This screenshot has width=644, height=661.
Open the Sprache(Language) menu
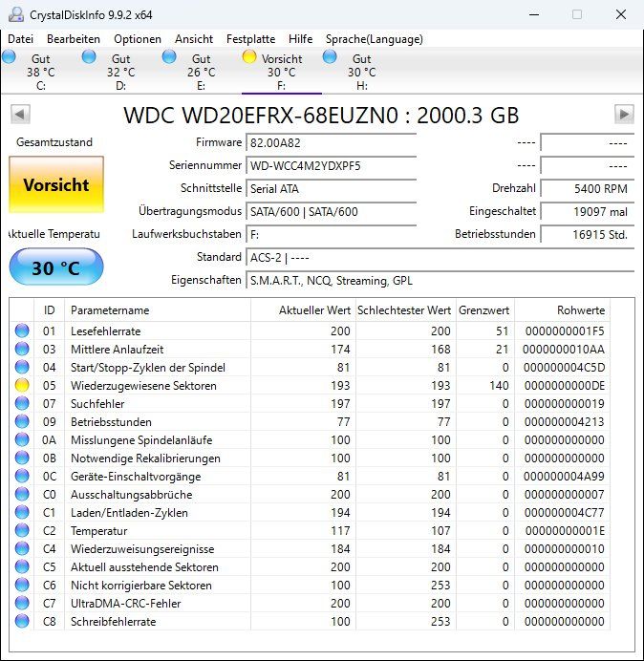(x=375, y=39)
